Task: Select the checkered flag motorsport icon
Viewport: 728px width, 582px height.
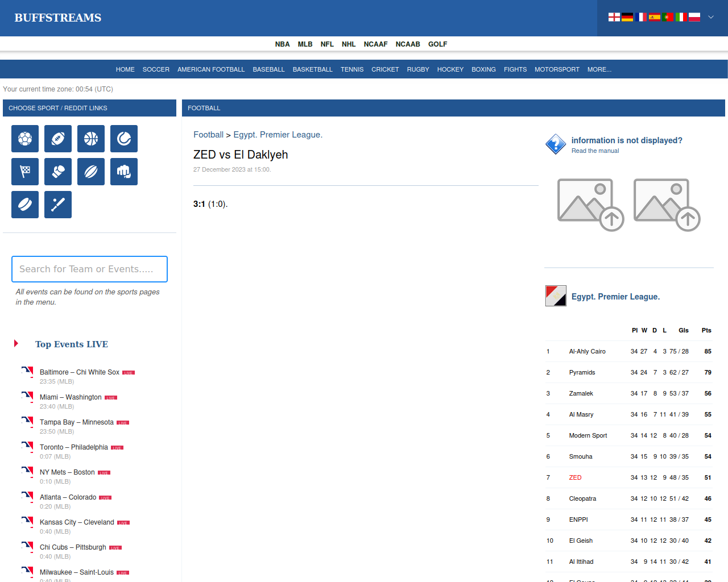Action: (x=25, y=172)
